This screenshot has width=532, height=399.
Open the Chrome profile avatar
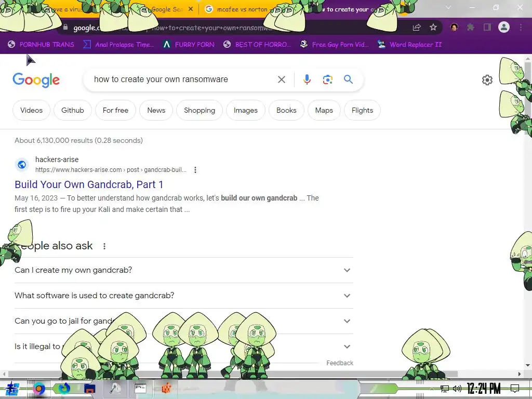pos(504,27)
